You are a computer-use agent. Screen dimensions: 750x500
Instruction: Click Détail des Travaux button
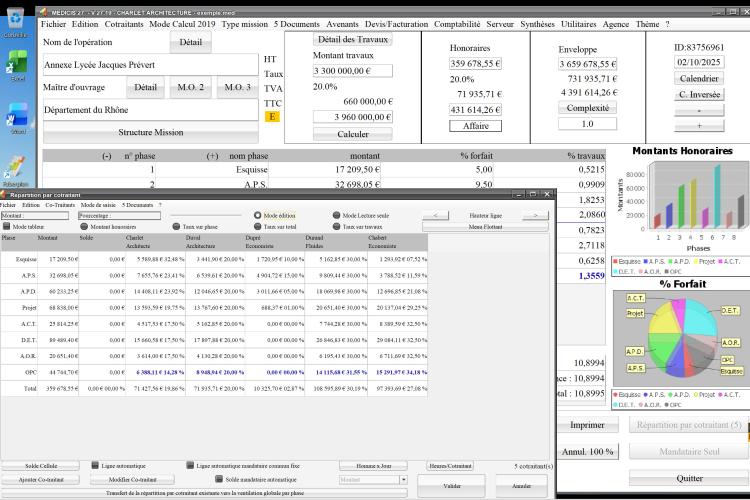[x=353, y=39]
